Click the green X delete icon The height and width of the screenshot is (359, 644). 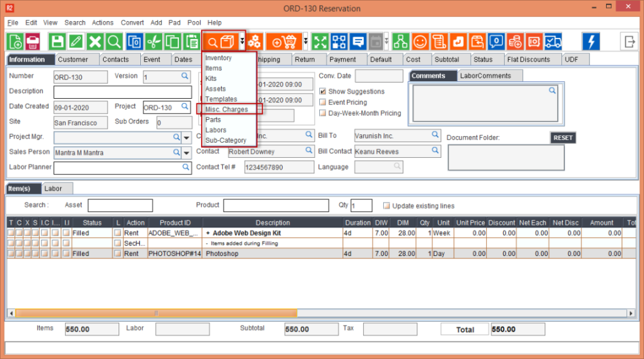click(95, 42)
